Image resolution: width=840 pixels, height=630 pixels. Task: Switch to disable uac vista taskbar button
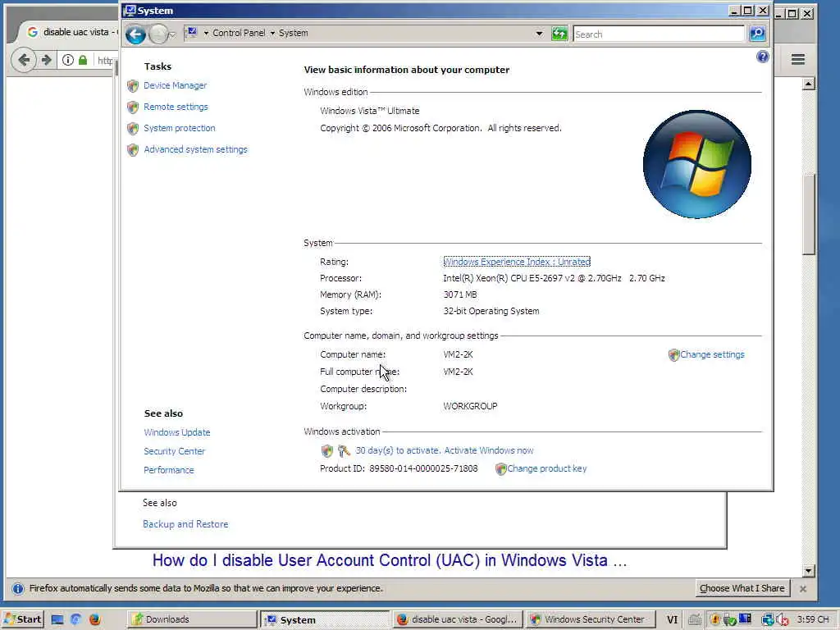(458, 619)
